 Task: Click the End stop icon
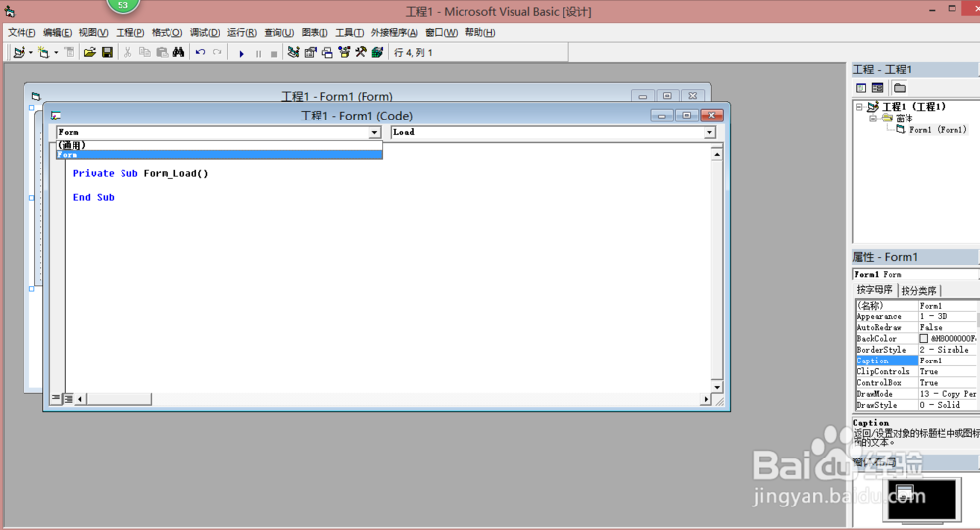click(273, 53)
